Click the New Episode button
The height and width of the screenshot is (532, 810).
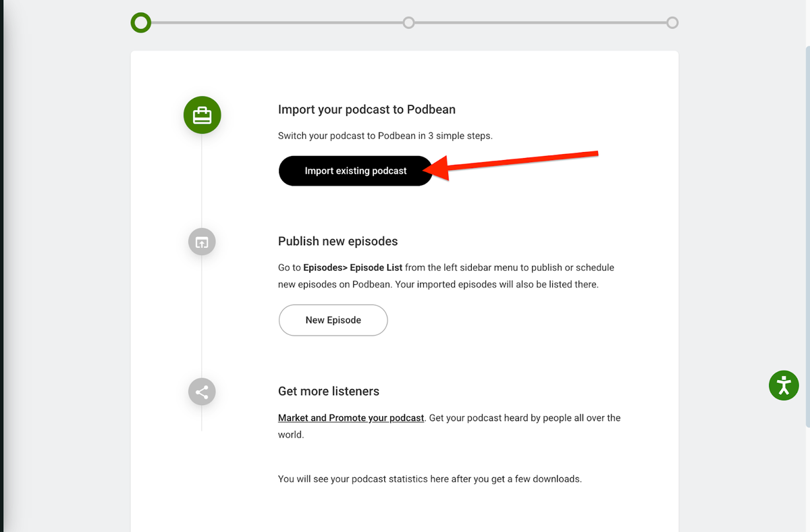point(333,320)
